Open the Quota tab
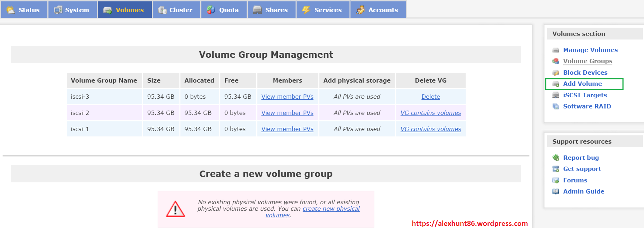 224,10
